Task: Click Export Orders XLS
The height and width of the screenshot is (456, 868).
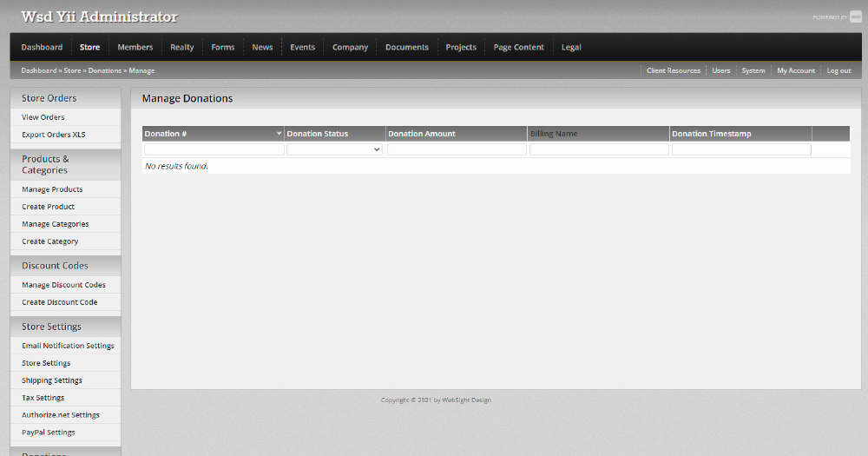Action: [54, 134]
